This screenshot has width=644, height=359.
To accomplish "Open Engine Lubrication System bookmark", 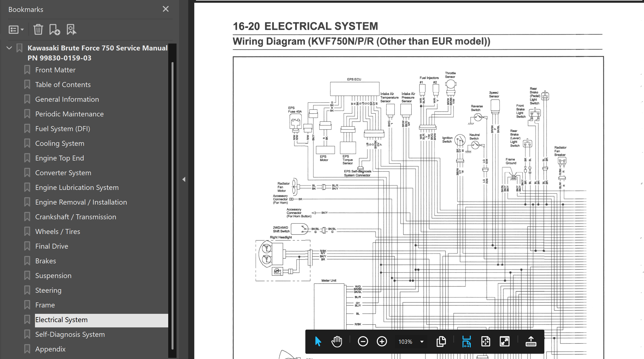I will point(77,187).
